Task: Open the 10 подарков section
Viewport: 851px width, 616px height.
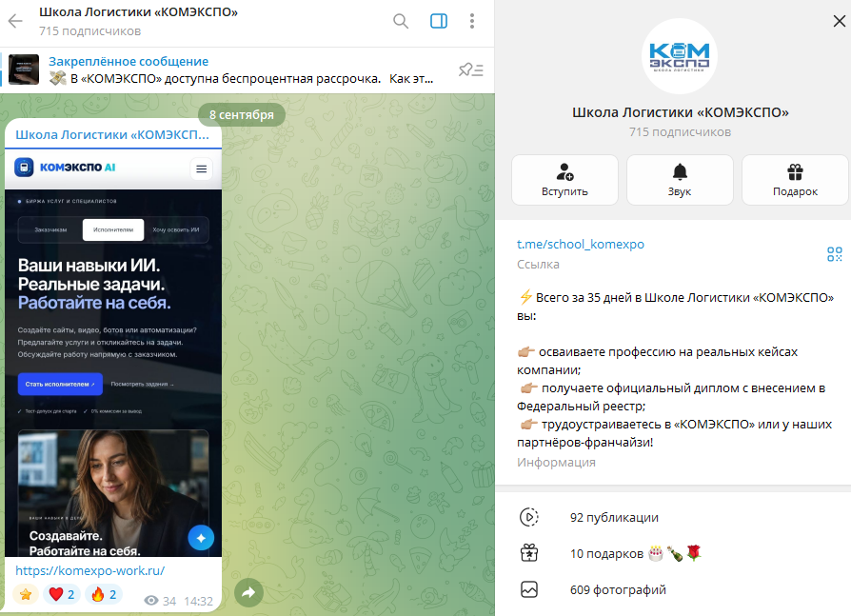Action: click(x=673, y=553)
